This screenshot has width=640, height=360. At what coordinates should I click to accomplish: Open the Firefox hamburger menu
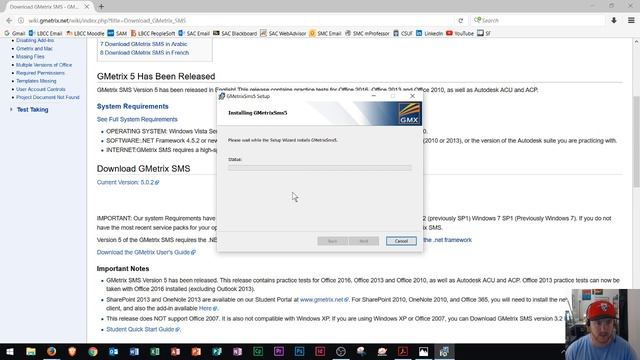pyautogui.click(x=631, y=20)
